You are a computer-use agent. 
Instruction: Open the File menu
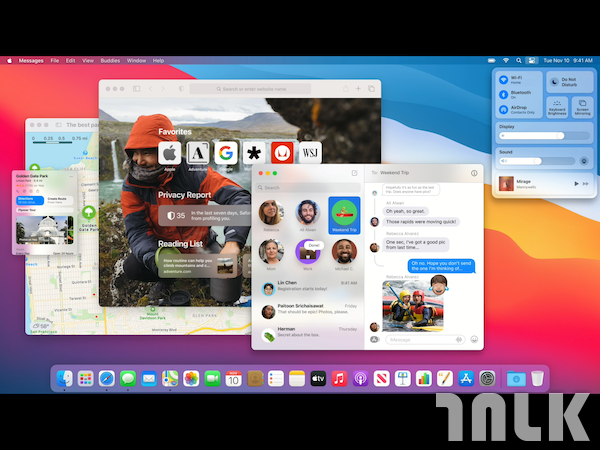(x=55, y=60)
